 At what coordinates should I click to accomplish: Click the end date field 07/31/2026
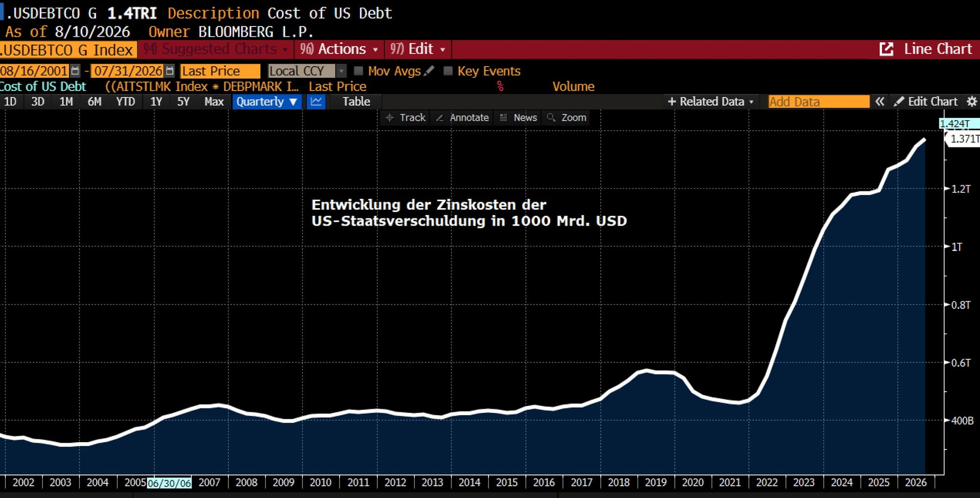coord(128,71)
